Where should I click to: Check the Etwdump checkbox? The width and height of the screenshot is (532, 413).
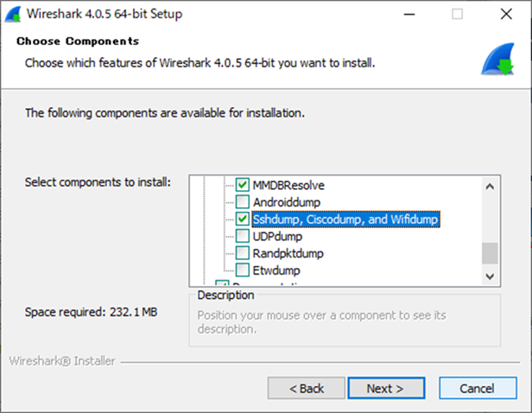243,270
